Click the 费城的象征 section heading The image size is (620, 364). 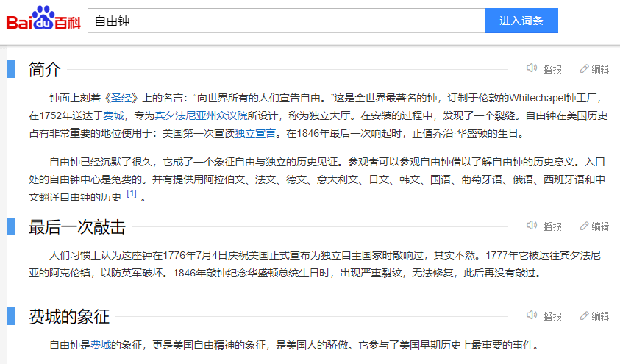pyautogui.click(x=69, y=317)
